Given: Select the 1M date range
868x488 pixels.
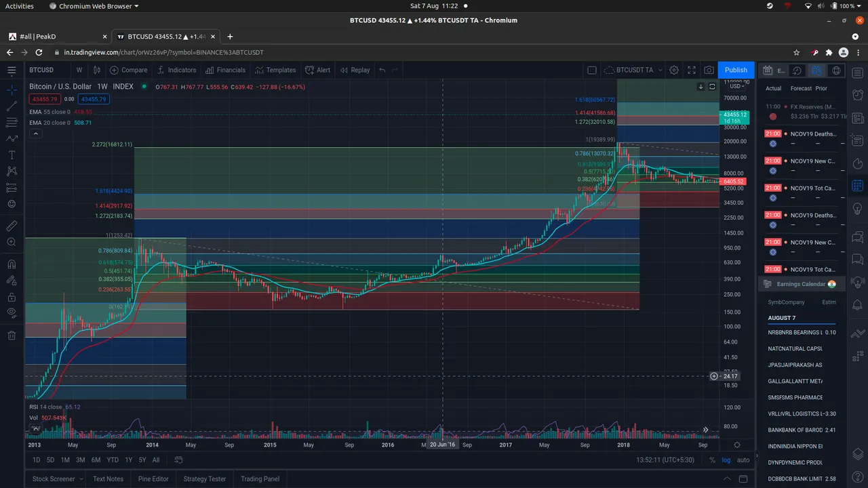Looking at the screenshot, I should pos(65,460).
